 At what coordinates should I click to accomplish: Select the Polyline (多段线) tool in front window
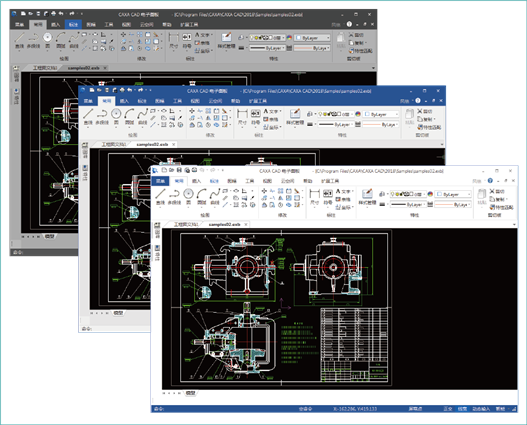click(x=174, y=197)
